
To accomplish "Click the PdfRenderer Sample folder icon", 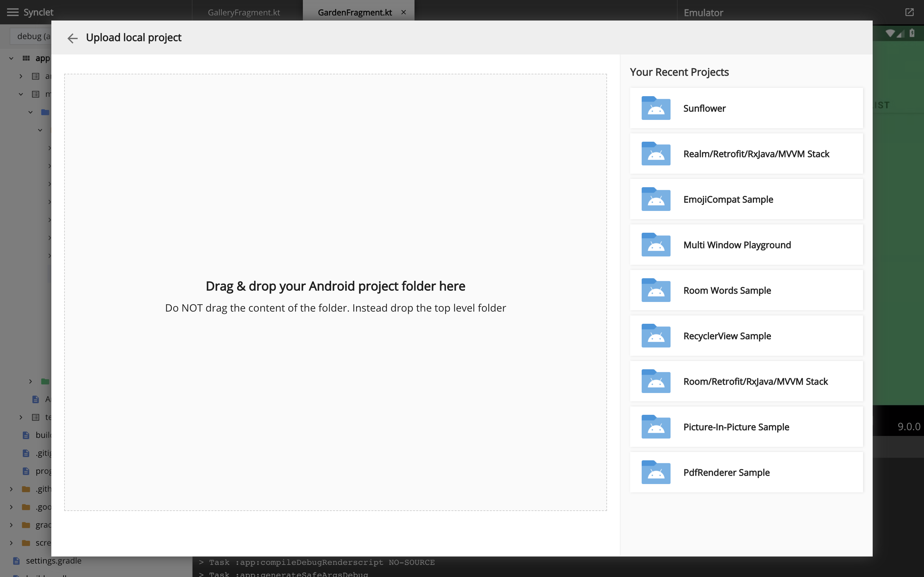I will 655,472.
